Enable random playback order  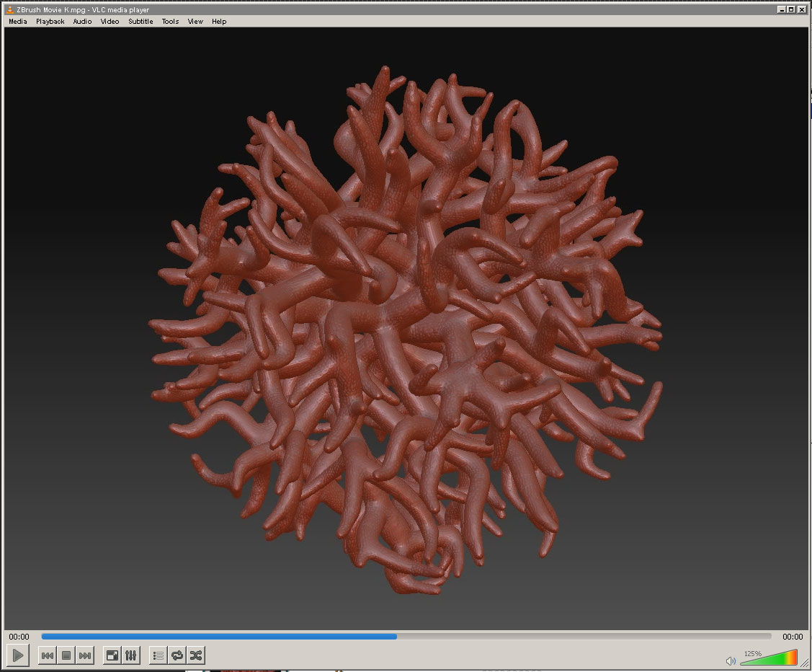(195, 655)
